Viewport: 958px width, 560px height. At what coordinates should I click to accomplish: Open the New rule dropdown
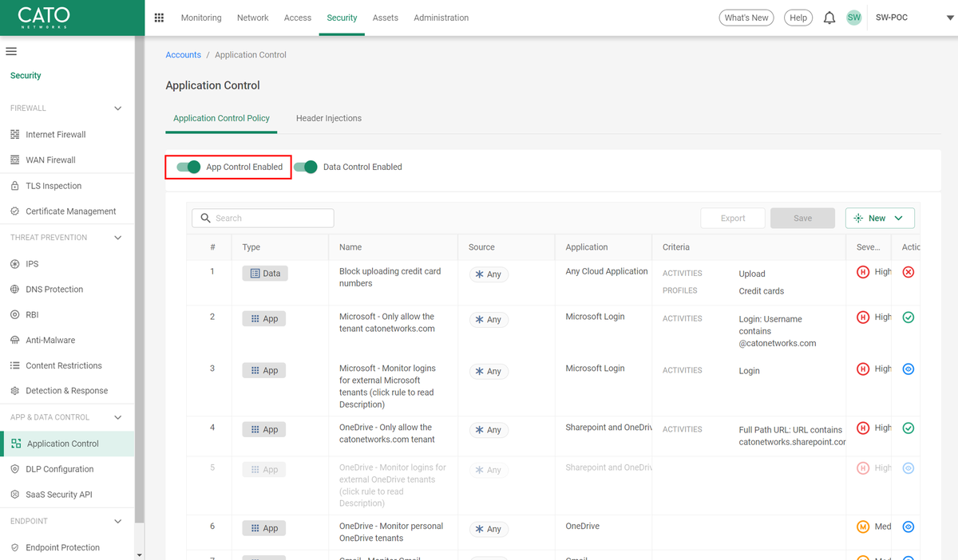tap(880, 218)
